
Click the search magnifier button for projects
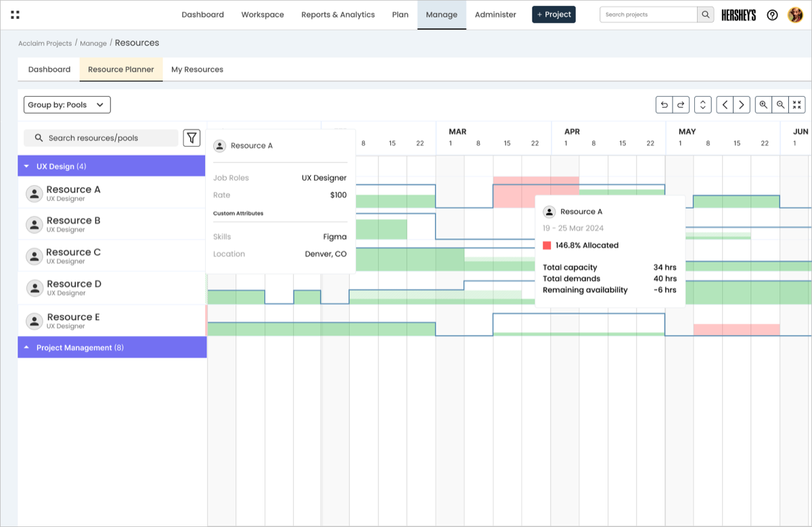(705, 14)
